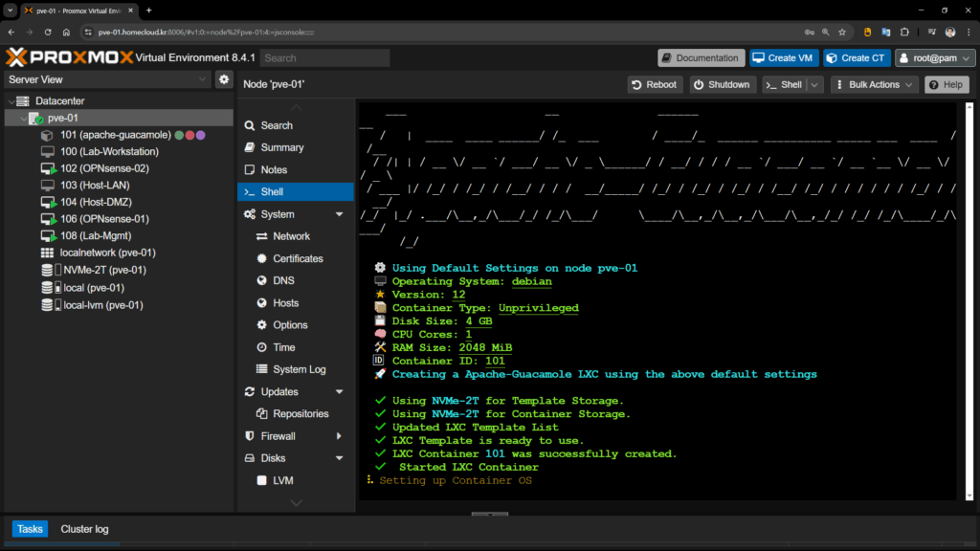Open the Search item in node menu
Screen dimensions: 980x551
point(276,125)
